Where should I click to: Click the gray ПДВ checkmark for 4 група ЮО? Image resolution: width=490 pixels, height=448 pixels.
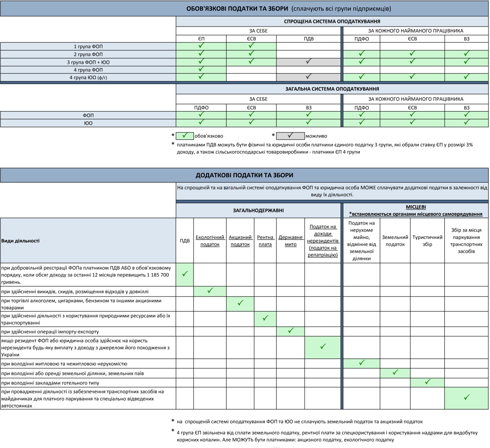click(x=308, y=76)
